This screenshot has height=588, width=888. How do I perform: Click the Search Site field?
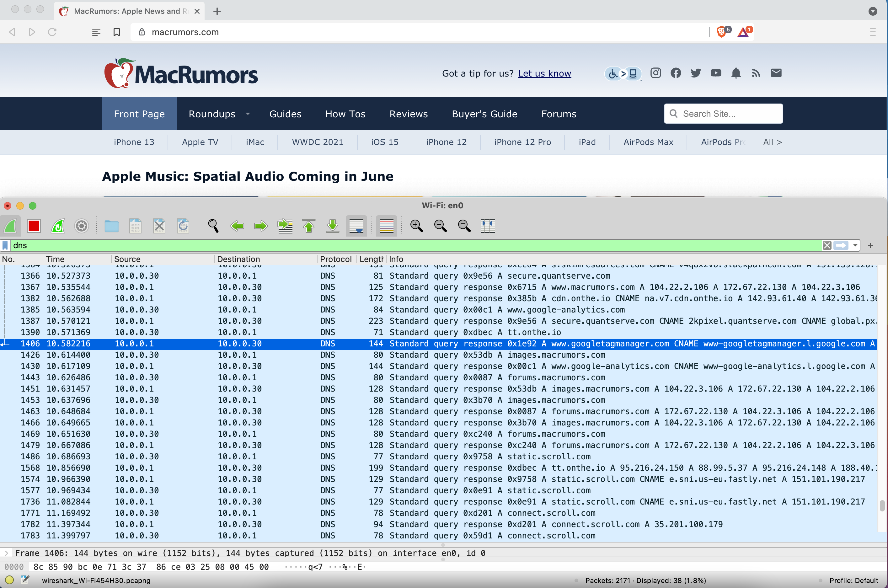pyautogui.click(x=723, y=114)
